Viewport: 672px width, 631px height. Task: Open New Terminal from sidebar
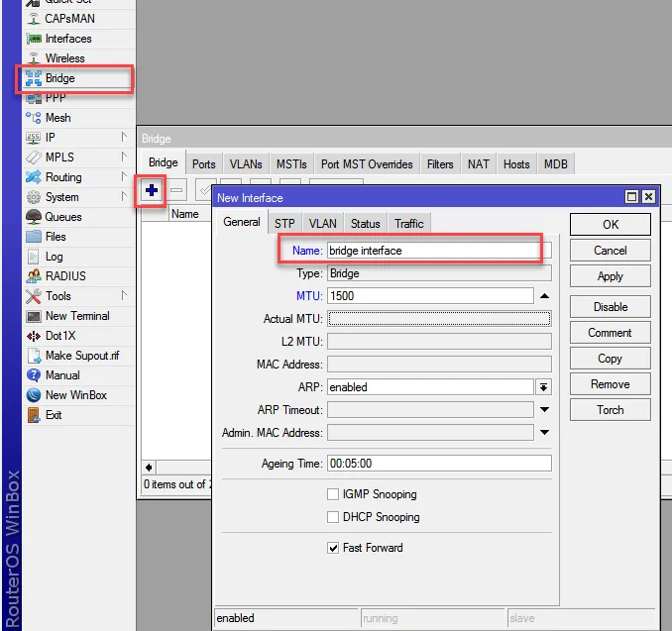(77, 316)
